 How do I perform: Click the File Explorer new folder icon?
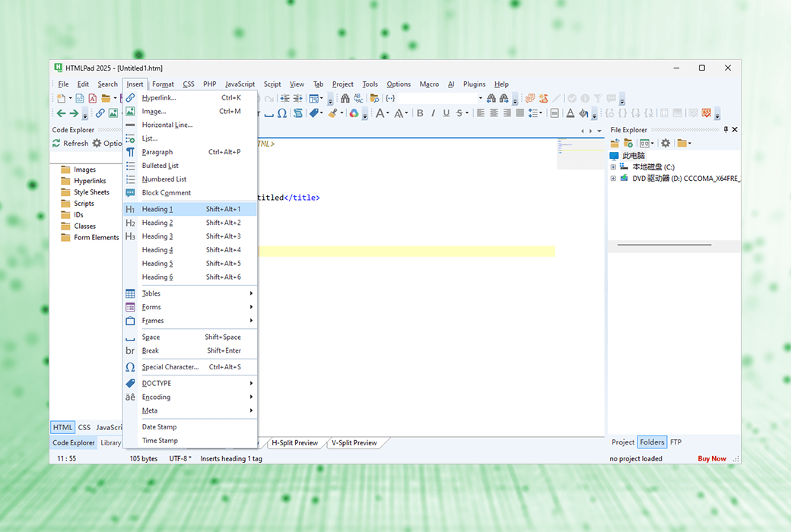tap(628, 143)
